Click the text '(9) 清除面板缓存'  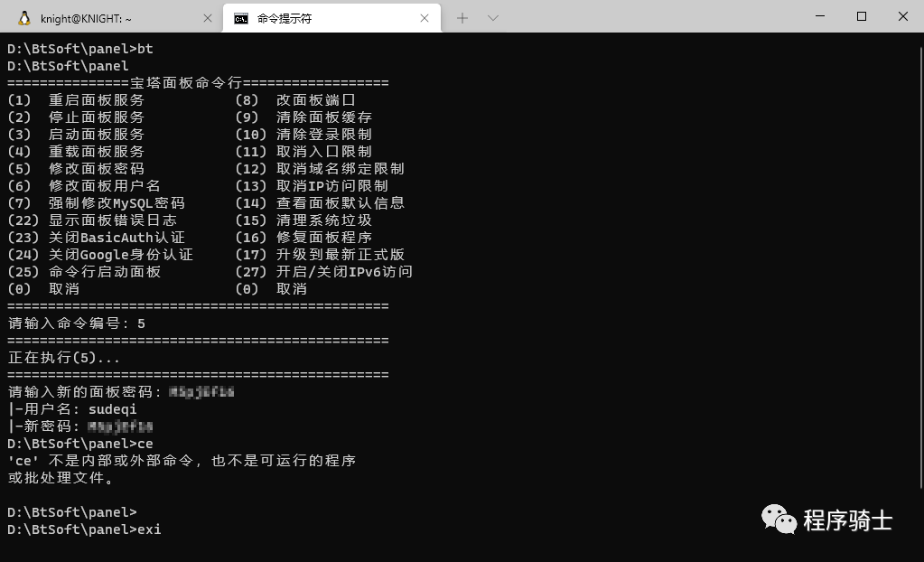[303, 117]
